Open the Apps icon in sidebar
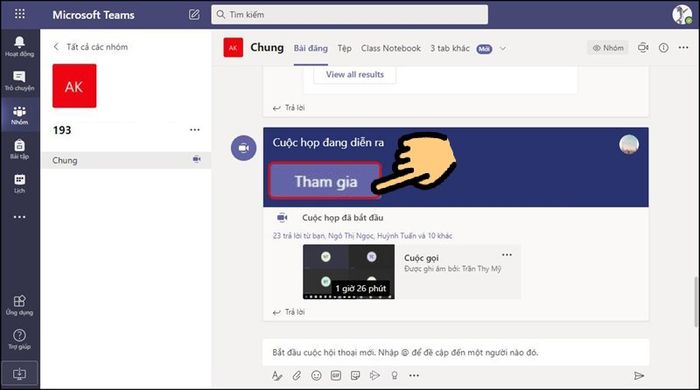 pyautogui.click(x=19, y=301)
